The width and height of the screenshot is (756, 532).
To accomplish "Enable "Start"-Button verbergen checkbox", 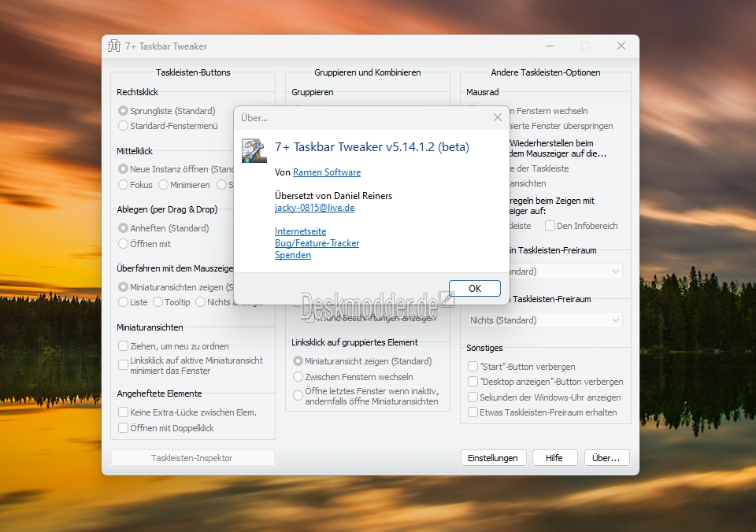I will pos(473,367).
